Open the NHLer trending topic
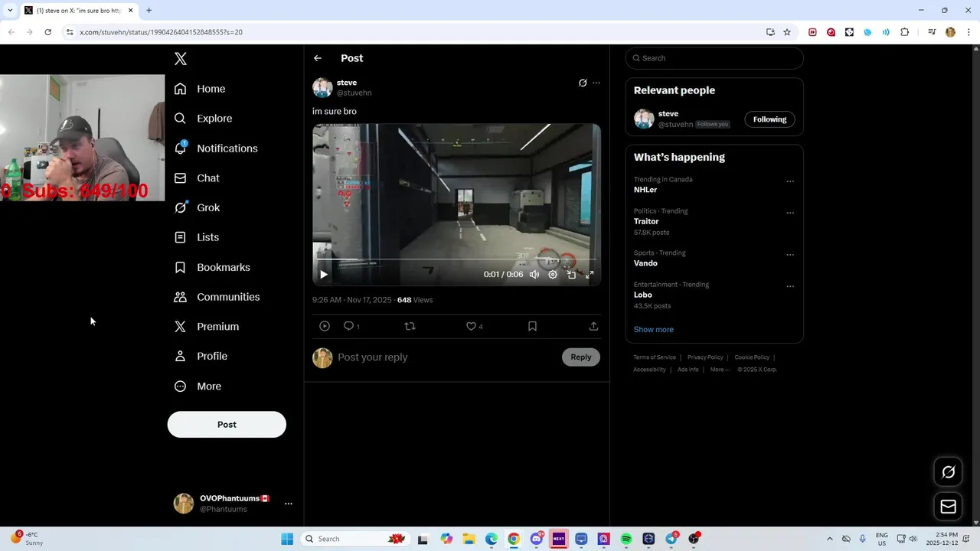The width and height of the screenshot is (980, 551). [645, 190]
